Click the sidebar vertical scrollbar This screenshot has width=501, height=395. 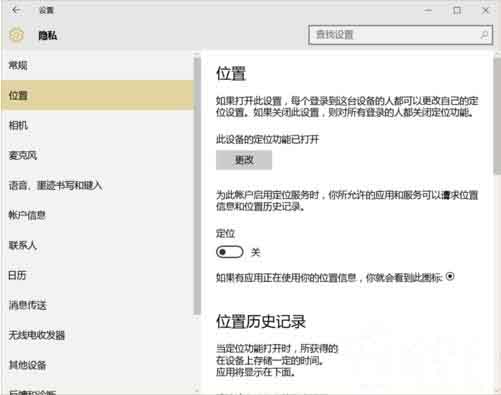pyautogui.click(x=197, y=185)
